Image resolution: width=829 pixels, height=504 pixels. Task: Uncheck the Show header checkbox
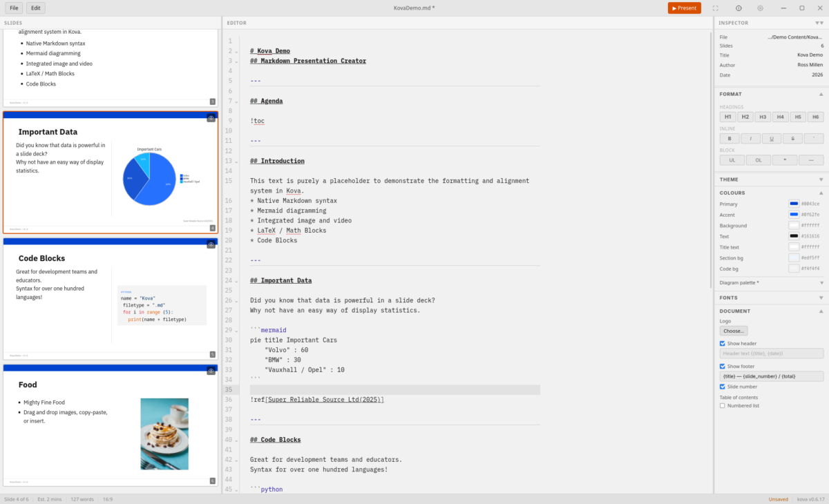point(723,343)
